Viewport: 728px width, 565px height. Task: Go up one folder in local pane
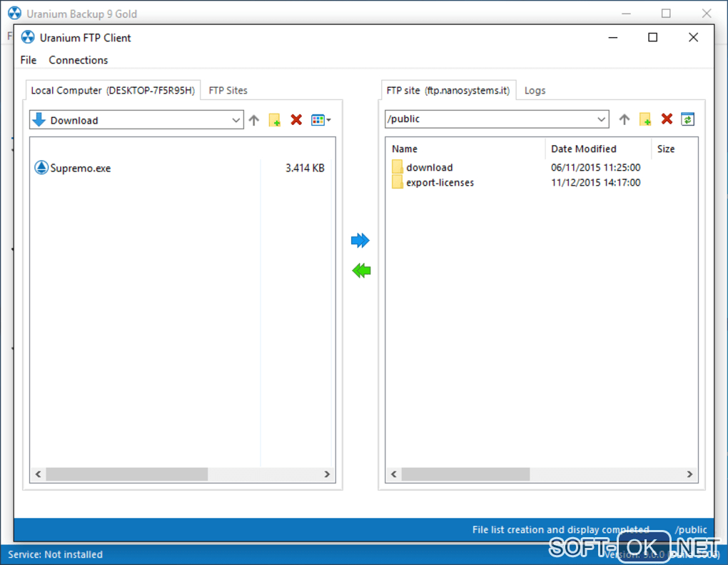(x=253, y=120)
